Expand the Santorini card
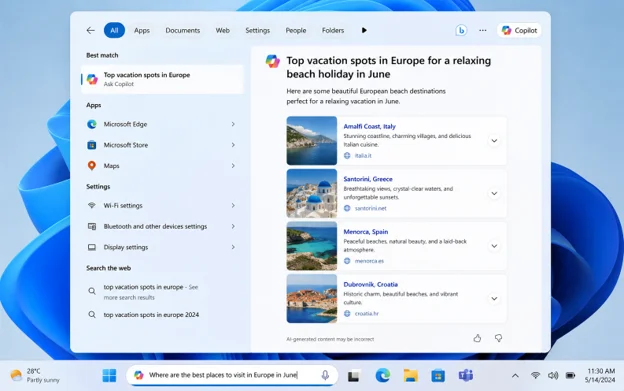The image size is (624, 391). click(494, 193)
